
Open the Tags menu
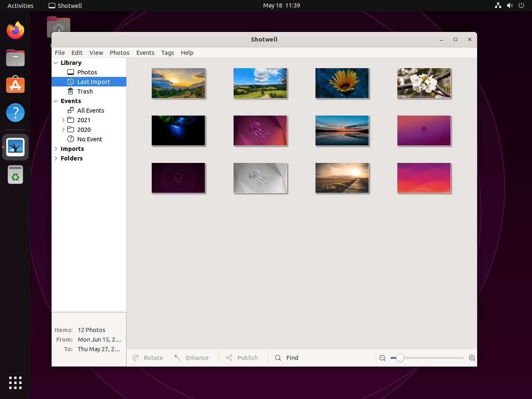(167, 53)
